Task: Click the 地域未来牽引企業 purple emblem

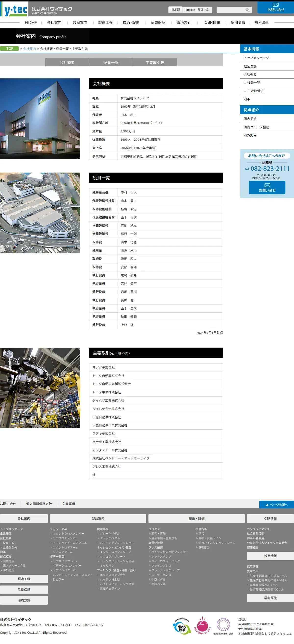Action: (223, 626)
